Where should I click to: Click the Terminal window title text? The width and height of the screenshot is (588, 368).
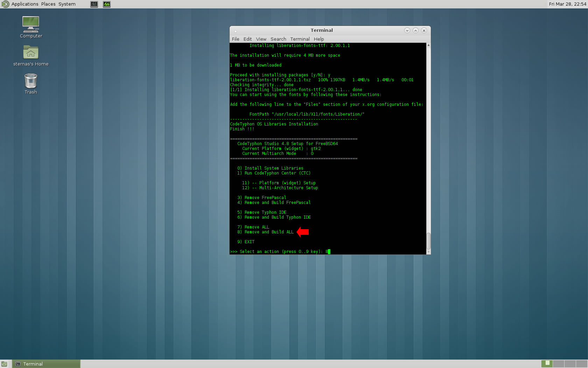coord(322,30)
